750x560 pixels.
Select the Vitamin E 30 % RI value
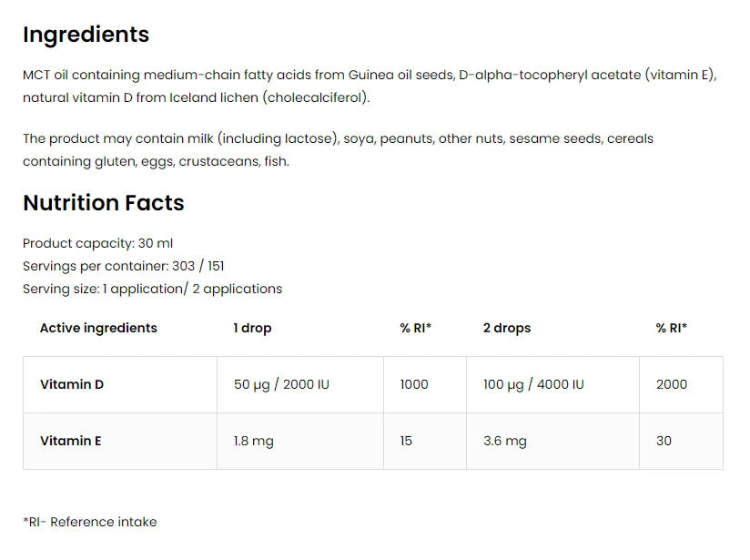tap(664, 441)
